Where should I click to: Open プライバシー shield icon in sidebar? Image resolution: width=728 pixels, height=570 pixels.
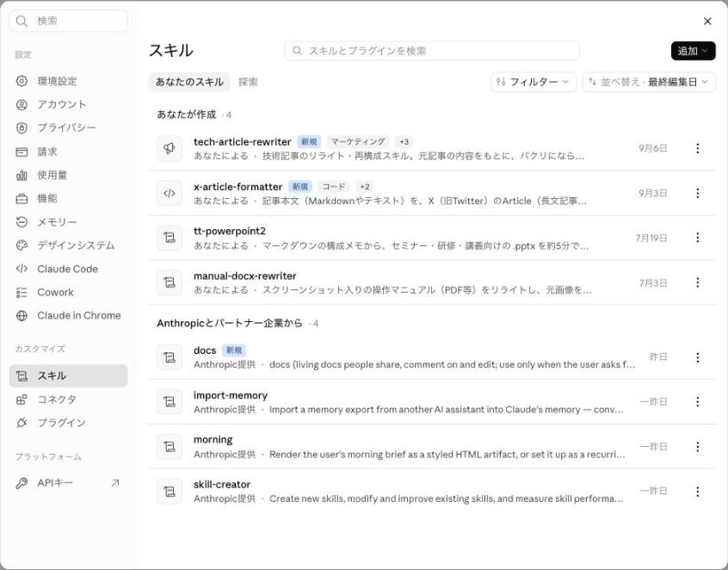click(x=22, y=127)
